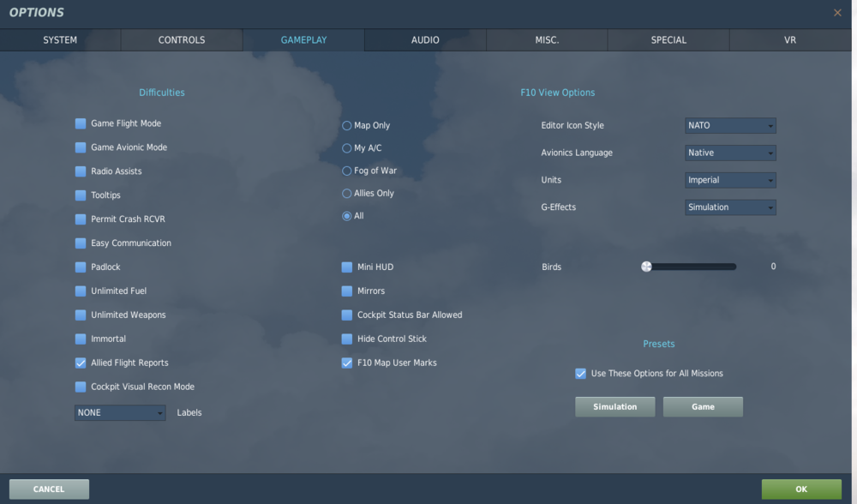Select Fog of War radio button
The image size is (857, 504).
(346, 171)
